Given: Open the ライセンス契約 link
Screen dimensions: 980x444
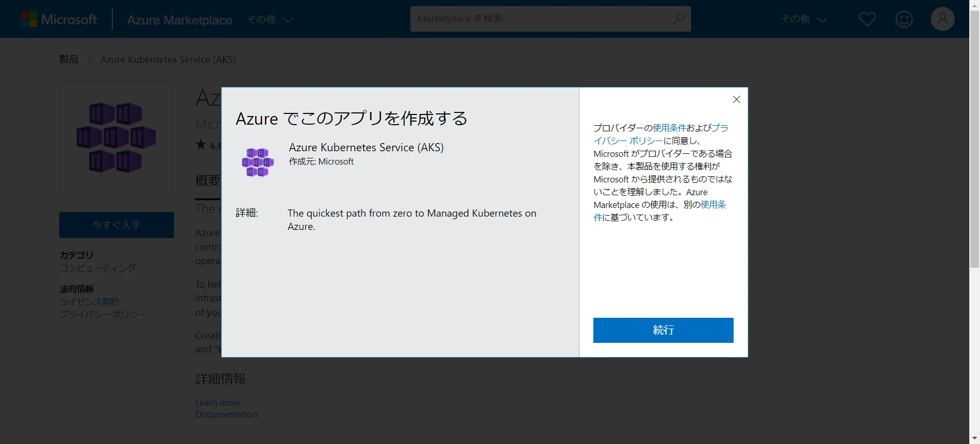Looking at the screenshot, I should coord(89,301).
